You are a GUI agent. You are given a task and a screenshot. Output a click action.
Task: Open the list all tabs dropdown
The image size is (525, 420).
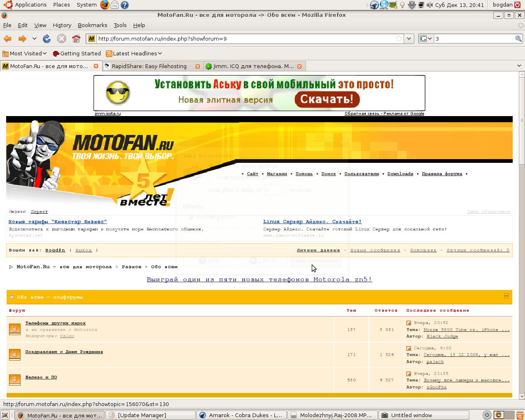(x=519, y=66)
